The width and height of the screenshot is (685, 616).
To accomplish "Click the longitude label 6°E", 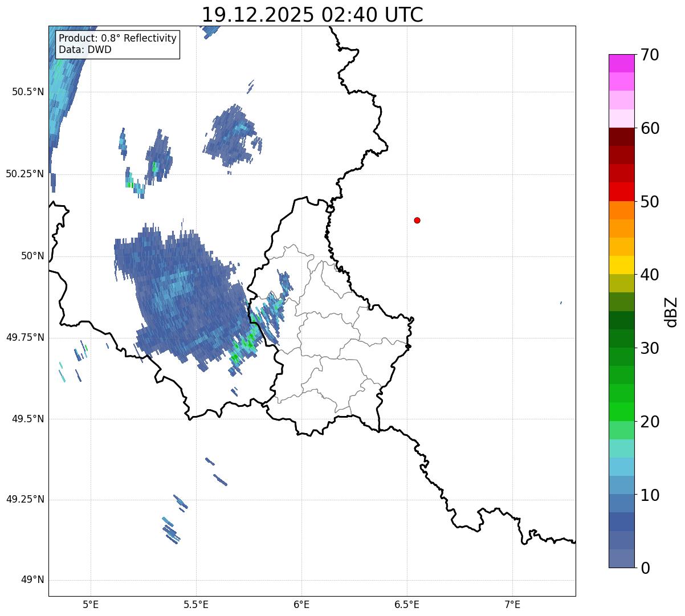I will pos(301,604).
